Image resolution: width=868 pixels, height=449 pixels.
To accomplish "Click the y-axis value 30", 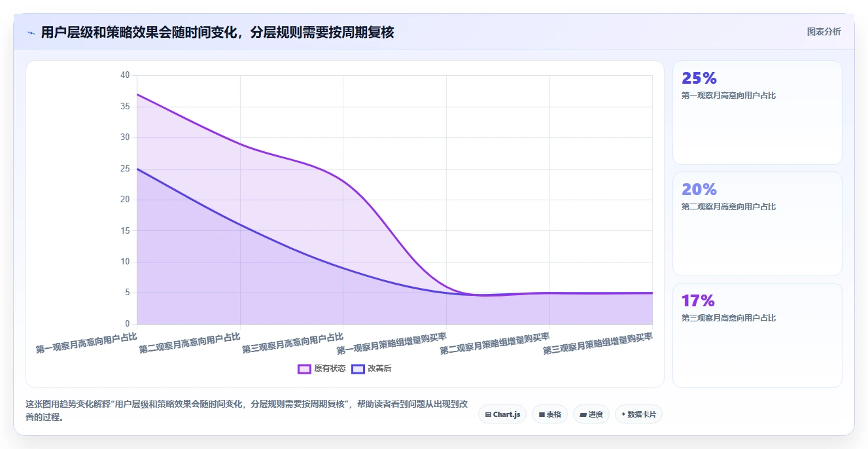I will 125,137.
